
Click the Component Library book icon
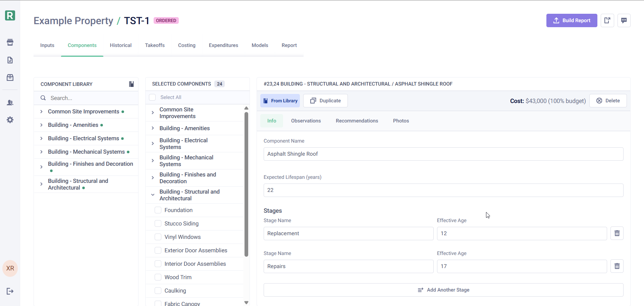[131, 84]
